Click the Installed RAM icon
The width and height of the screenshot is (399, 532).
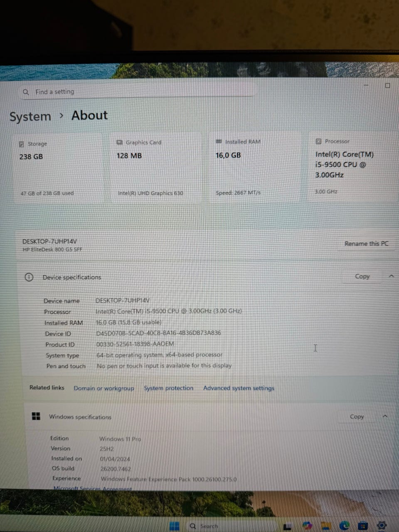click(219, 141)
